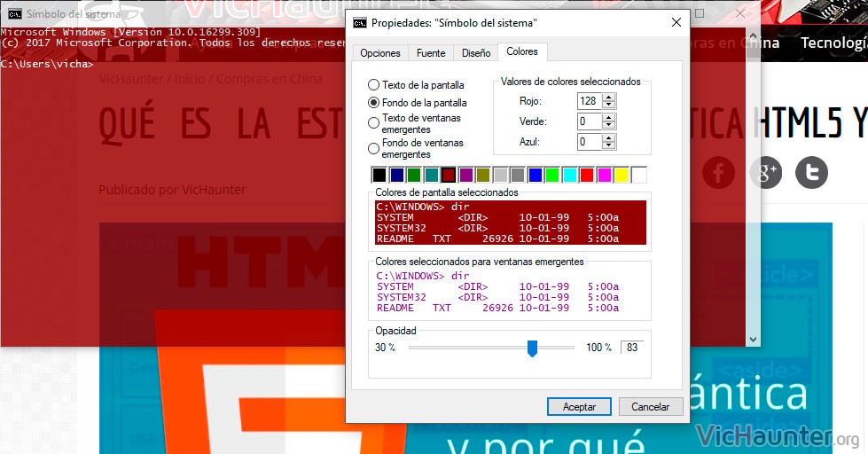Viewport: 868px width, 454px height.
Task: Share via the Google Plus icon
Action: pyautogui.click(x=765, y=173)
